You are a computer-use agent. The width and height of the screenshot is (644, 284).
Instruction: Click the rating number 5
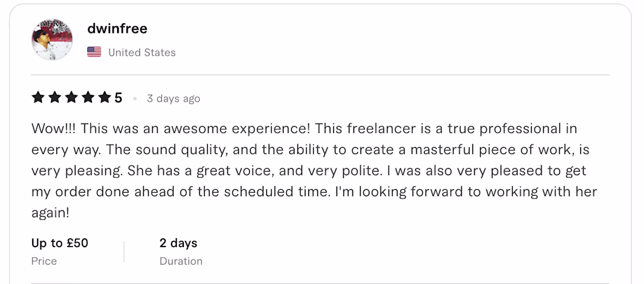118,98
